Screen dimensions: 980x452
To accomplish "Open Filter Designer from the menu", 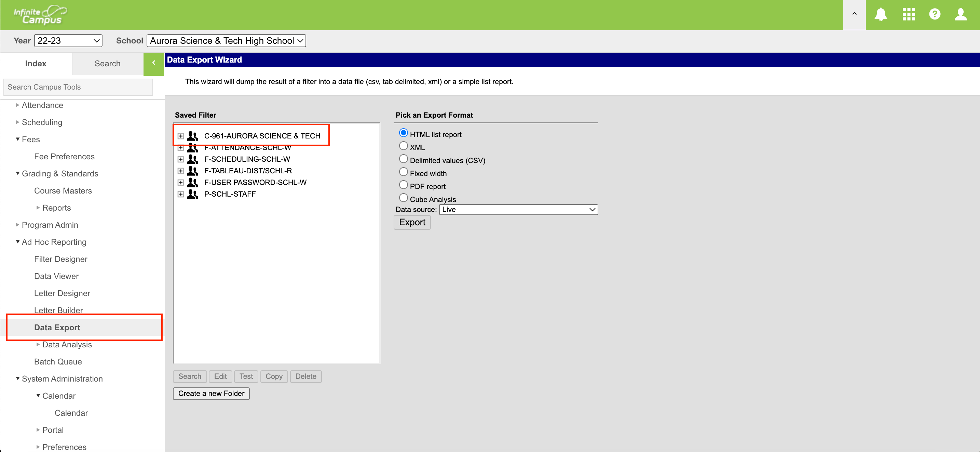I will (61, 259).
